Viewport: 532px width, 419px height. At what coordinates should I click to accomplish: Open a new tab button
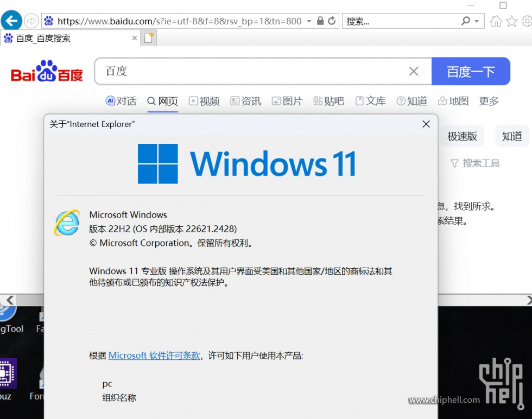(x=149, y=38)
